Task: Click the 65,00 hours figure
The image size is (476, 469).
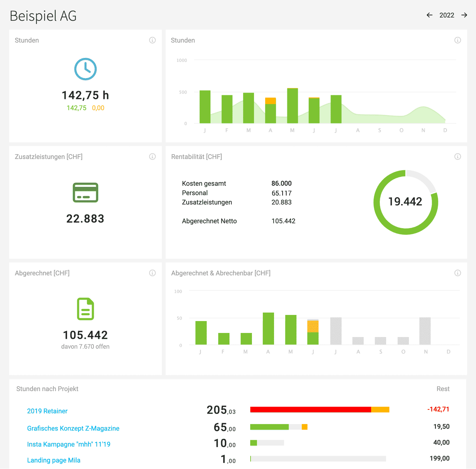Action: coord(225,427)
